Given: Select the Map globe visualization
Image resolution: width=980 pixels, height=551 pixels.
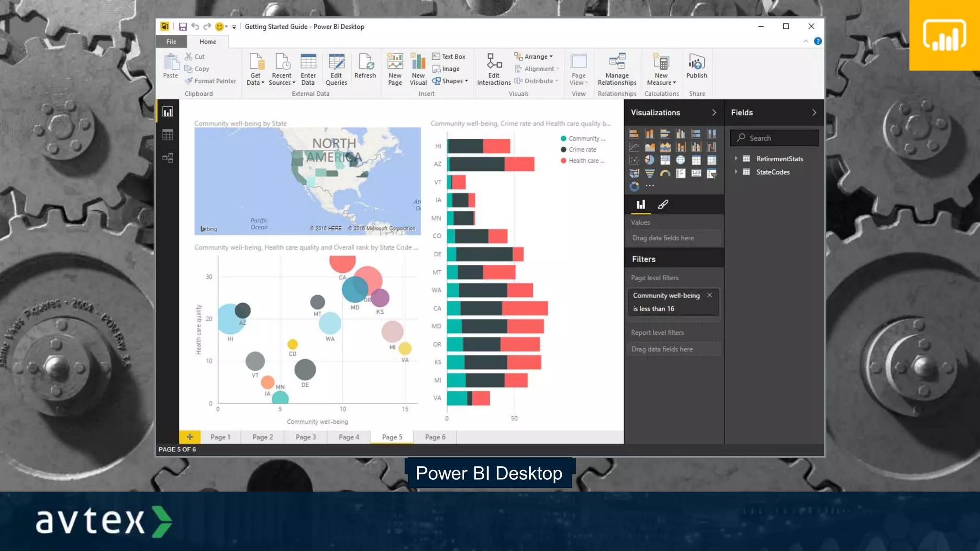Looking at the screenshot, I should [x=680, y=160].
